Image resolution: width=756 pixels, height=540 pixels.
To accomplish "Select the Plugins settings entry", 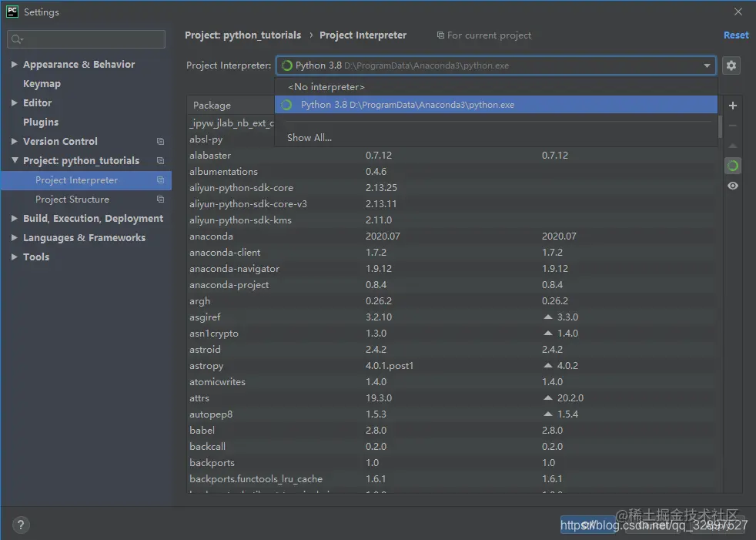I will point(41,122).
